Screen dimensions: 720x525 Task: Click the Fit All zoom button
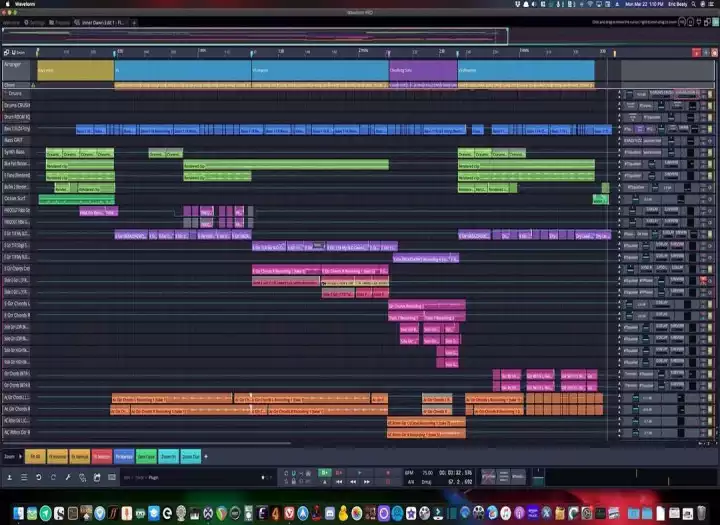(x=35, y=456)
